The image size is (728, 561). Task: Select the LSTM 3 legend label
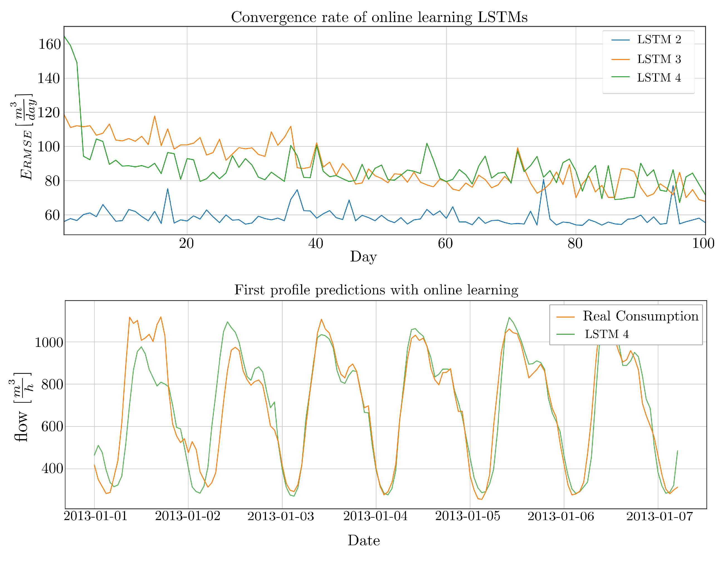click(659, 59)
